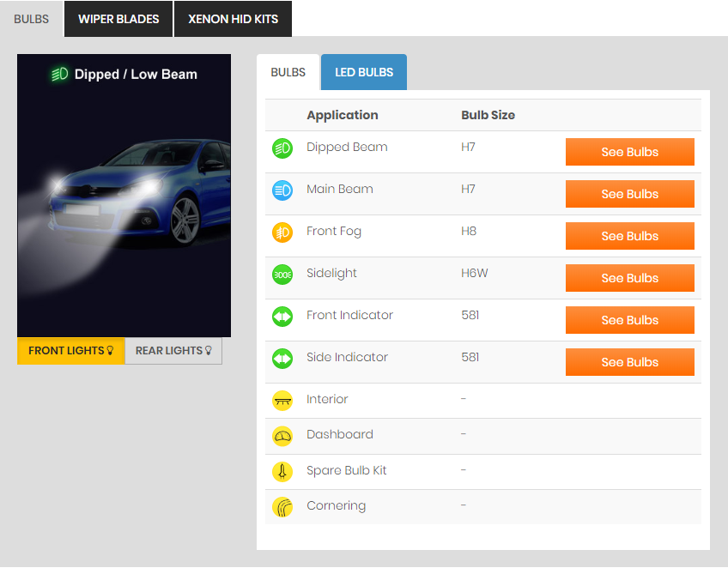
Task: Click the green Dipped Beam icon
Action: tap(282, 148)
